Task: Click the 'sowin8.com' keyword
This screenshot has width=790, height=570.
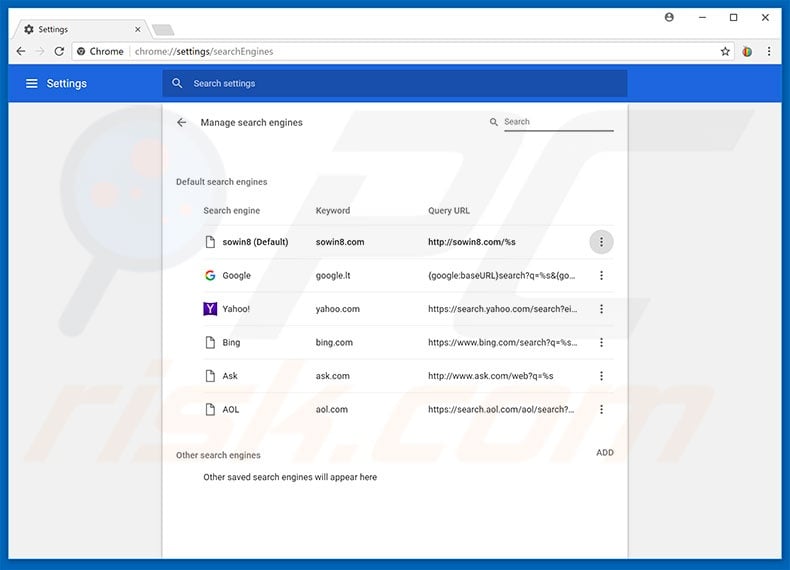Action: click(x=340, y=242)
